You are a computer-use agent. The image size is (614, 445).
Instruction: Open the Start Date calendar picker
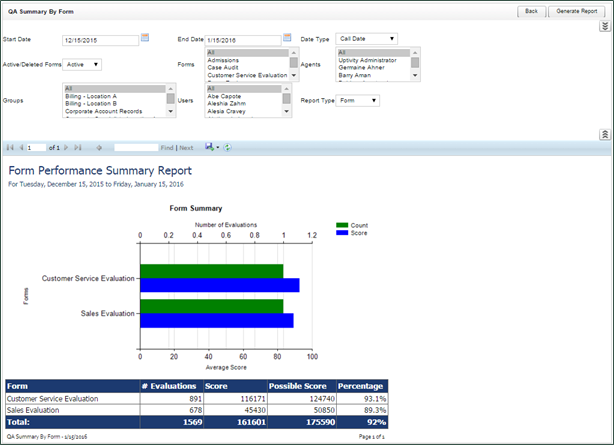(x=145, y=38)
